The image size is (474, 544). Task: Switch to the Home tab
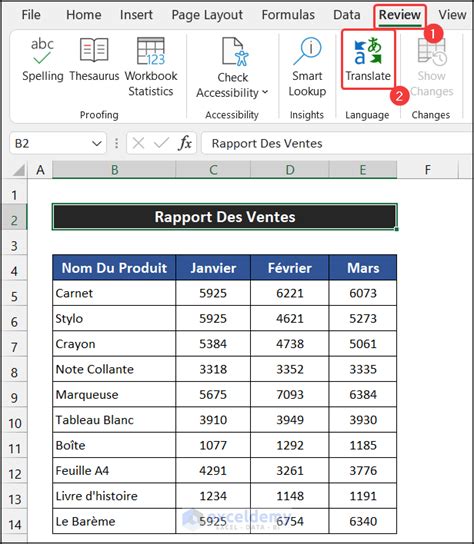tap(84, 15)
